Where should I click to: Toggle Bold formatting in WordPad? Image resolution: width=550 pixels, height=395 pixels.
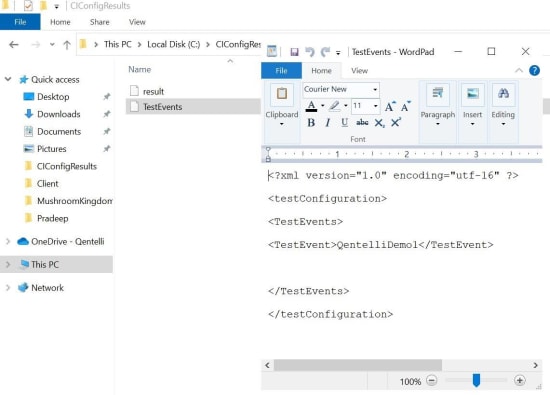point(311,123)
